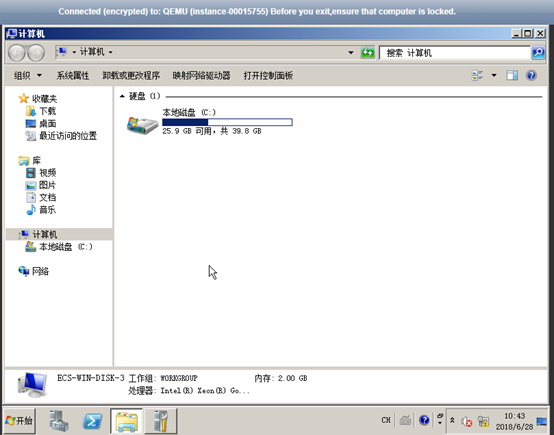Open the 组织 dropdown menu

pyautogui.click(x=28, y=75)
